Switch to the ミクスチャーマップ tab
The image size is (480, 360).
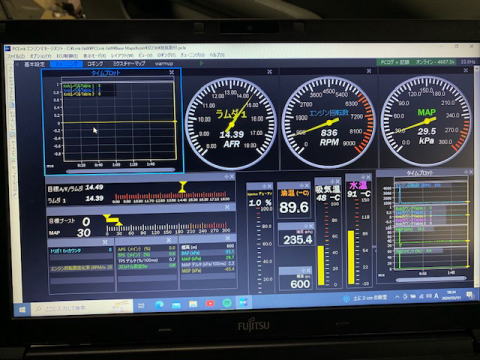coord(129,63)
